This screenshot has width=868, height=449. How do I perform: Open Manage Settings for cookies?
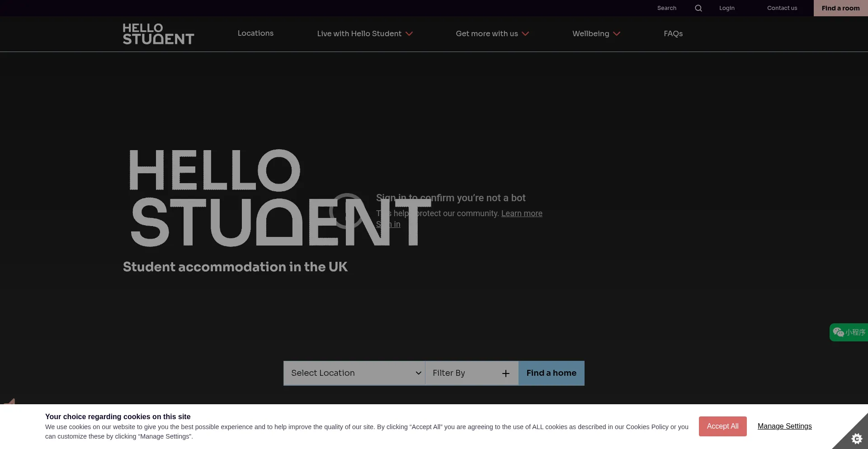coord(785,426)
